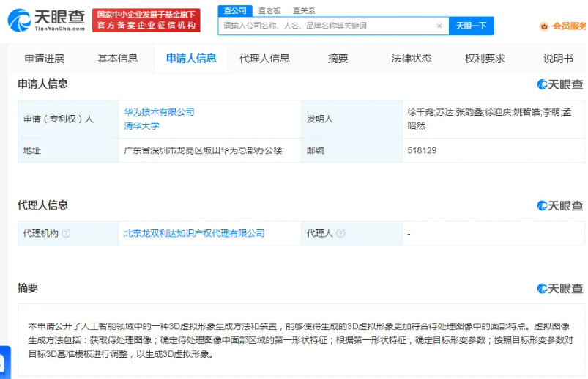Go to the 申请进展 tab
588x379 pixels.
44,59
